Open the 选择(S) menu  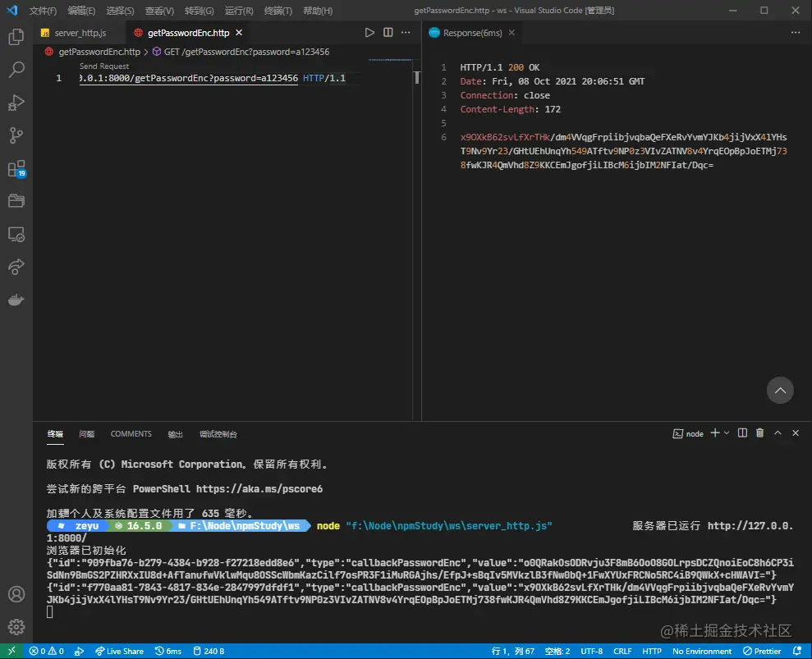point(120,11)
